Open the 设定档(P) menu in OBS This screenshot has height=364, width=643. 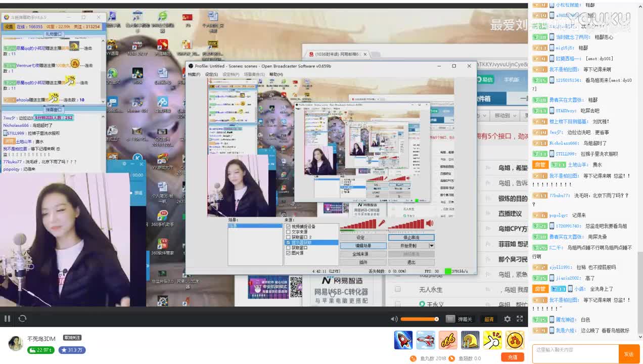pos(231,74)
